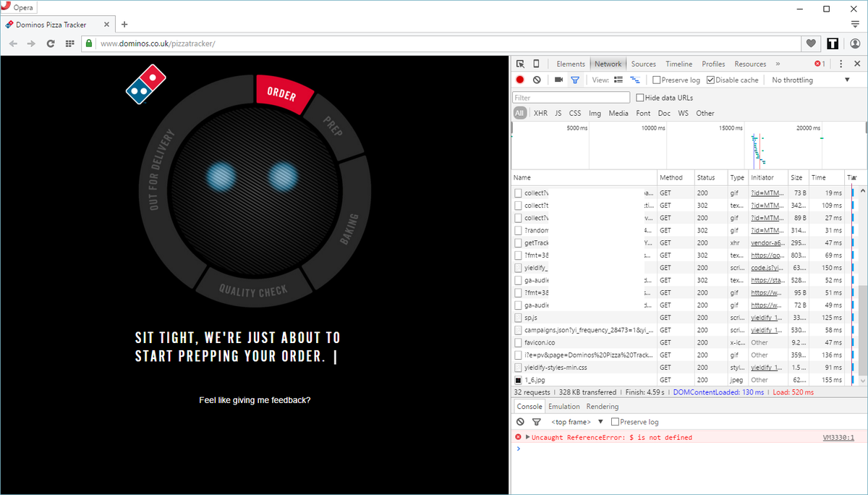Click the user profile extension icon
Viewport: 868px width, 495px height.
click(x=855, y=43)
